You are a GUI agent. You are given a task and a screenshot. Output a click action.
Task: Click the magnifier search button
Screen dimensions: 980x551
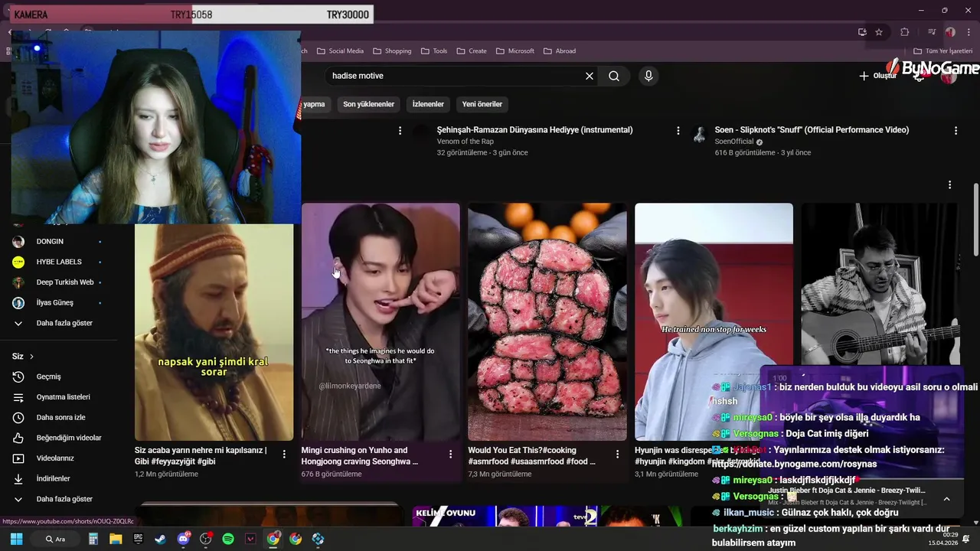614,76
